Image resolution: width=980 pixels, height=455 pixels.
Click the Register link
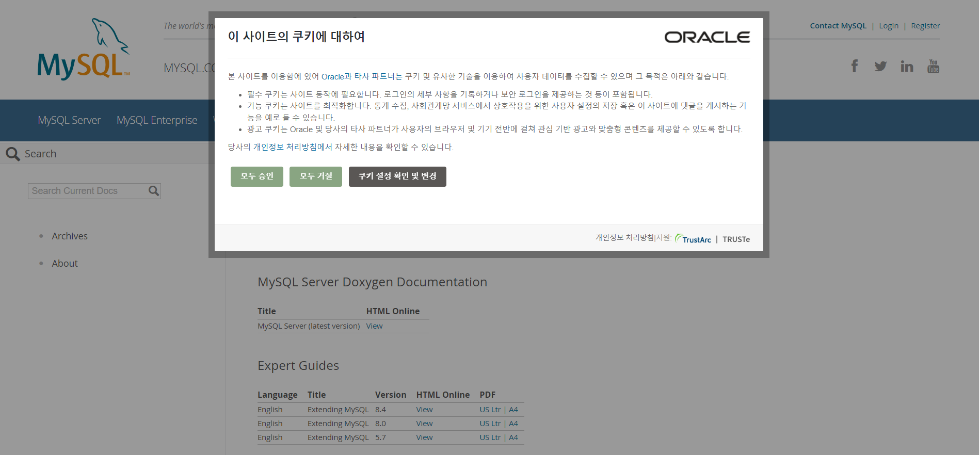click(x=925, y=26)
